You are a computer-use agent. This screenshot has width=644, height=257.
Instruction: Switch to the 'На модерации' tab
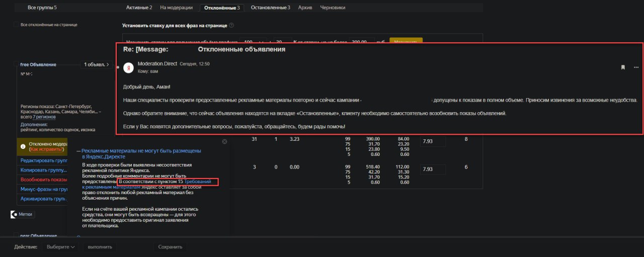176,8
